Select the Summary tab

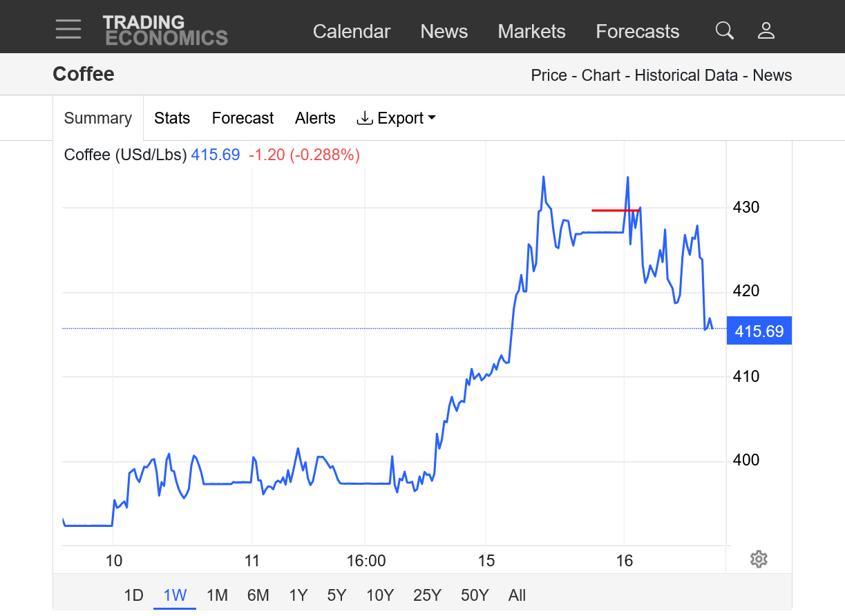98,118
